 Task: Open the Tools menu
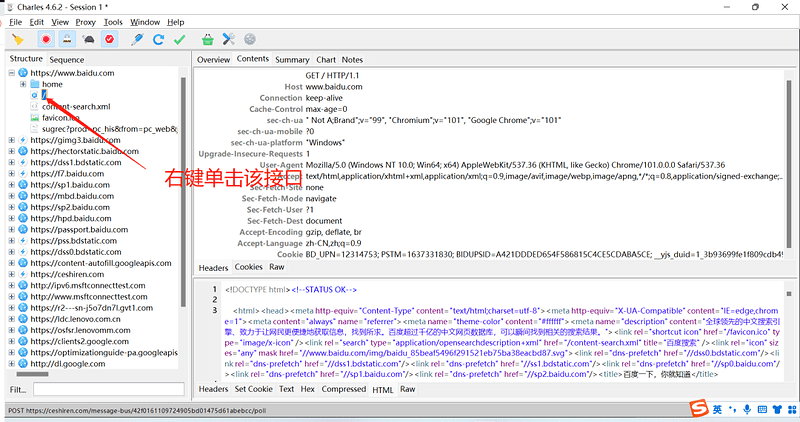click(113, 22)
